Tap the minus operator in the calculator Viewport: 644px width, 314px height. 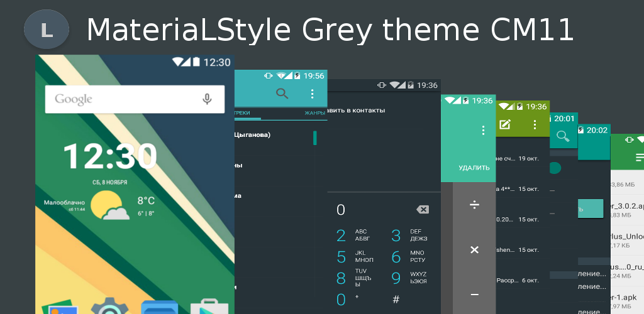[474, 295]
